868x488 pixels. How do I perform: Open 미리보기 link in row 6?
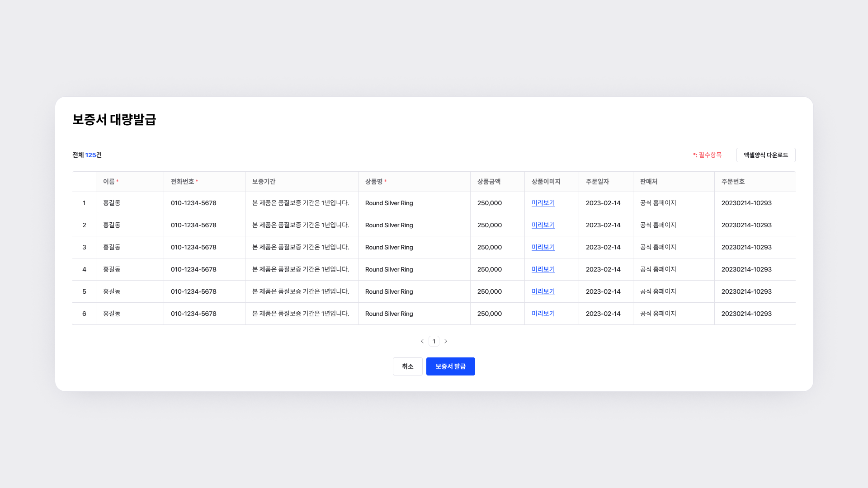click(543, 314)
